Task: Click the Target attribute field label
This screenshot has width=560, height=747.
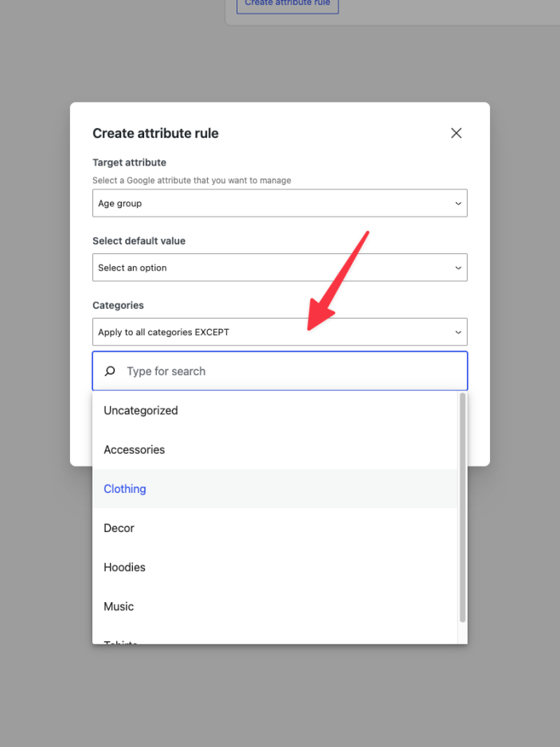Action: tap(129, 162)
